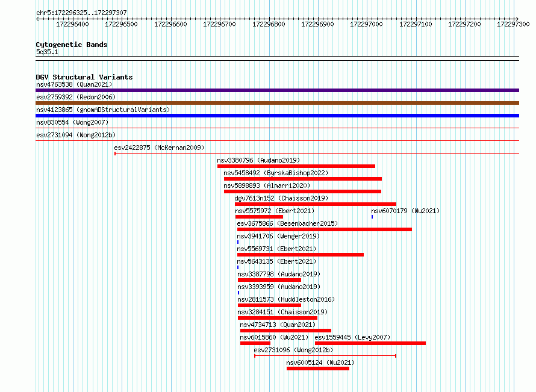Viewport: 536px width, 392px height.
Task: Select the red bar under nsv3284151
Action: click(x=278, y=318)
